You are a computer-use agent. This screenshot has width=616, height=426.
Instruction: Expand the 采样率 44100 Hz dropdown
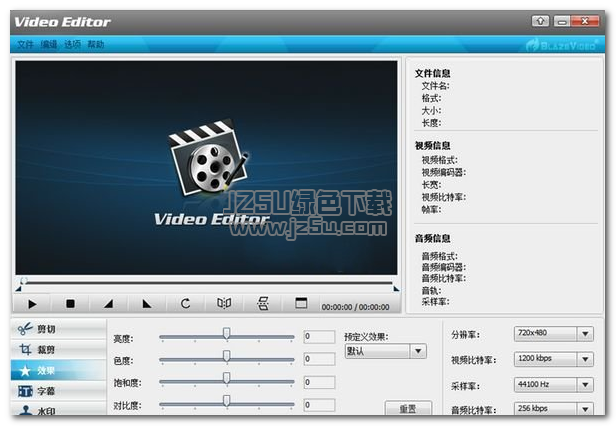pyautogui.click(x=585, y=385)
